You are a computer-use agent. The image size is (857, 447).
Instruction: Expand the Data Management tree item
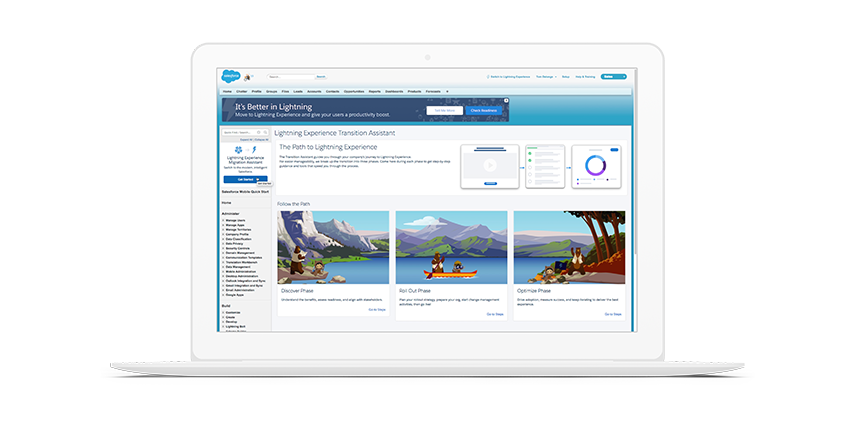coord(224,267)
